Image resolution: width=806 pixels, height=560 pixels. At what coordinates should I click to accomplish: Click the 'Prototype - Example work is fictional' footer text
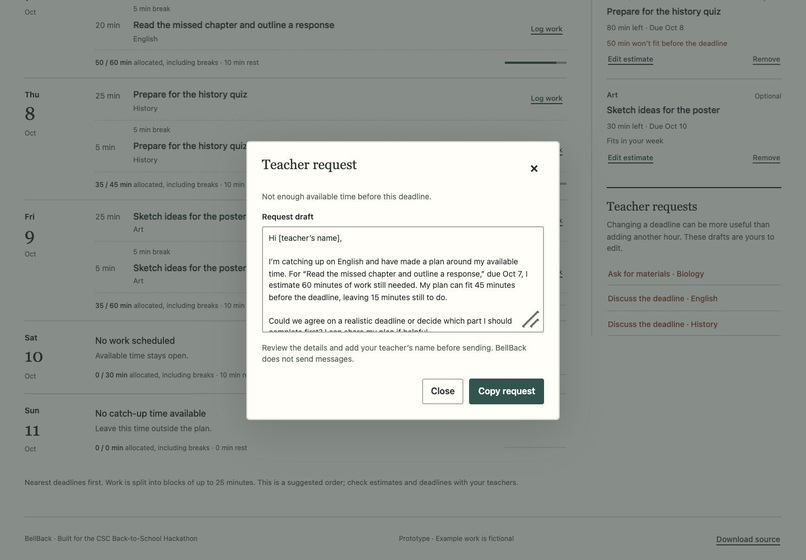(456, 539)
